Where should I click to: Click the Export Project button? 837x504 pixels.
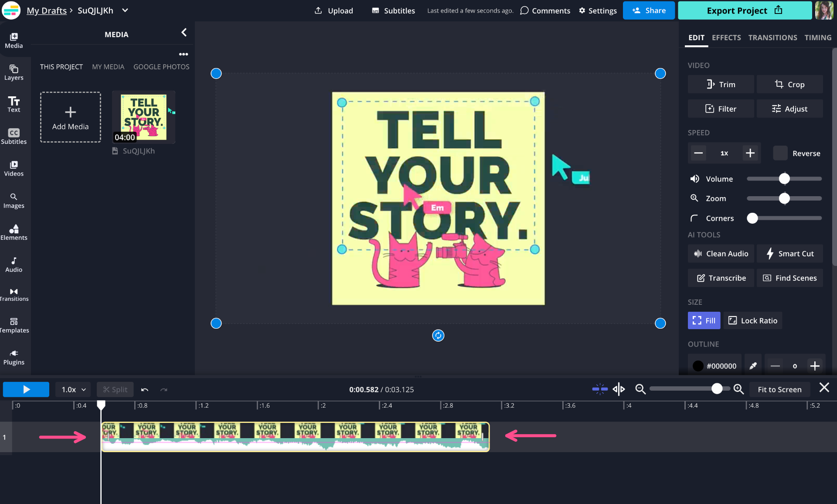point(744,10)
